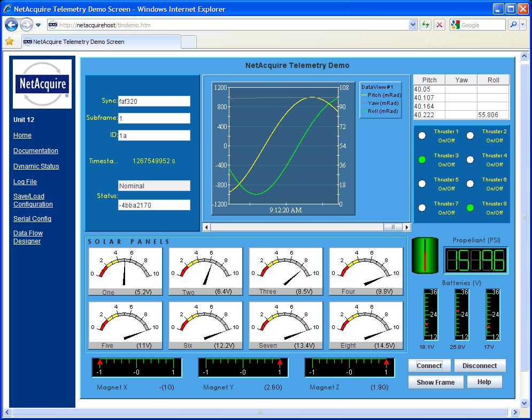The width and height of the screenshot is (532, 420).
Task: Click the Sync input field
Action: (x=154, y=101)
